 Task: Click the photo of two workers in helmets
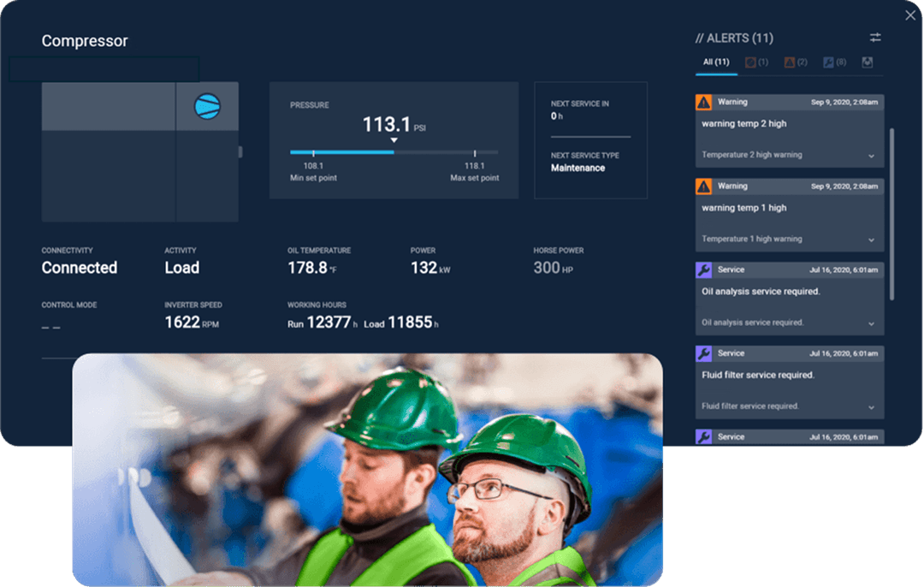coord(368,470)
